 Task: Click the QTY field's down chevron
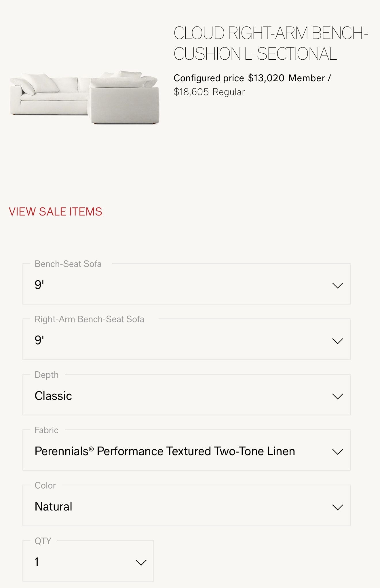141,562
